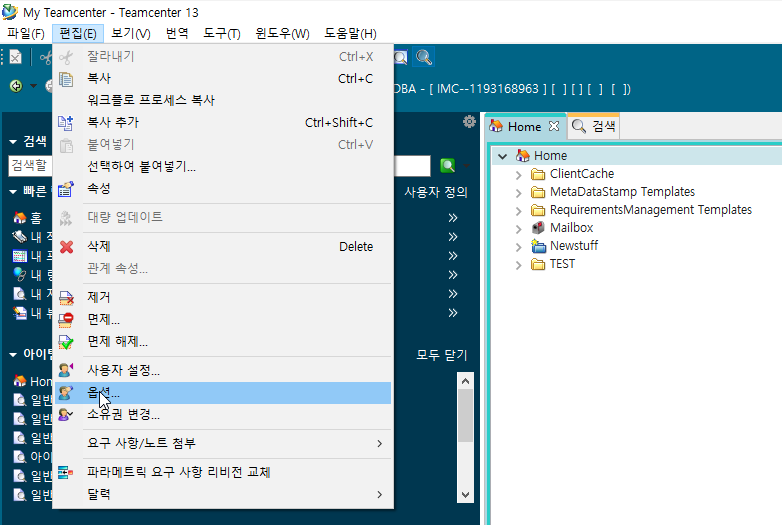Switch to the 검색 tab

point(594,127)
